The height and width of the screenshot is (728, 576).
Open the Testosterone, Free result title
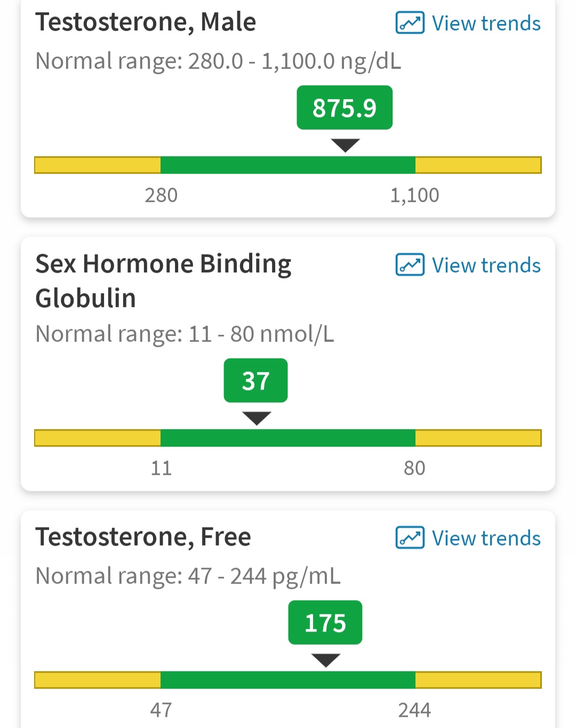[x=143, y=537]
